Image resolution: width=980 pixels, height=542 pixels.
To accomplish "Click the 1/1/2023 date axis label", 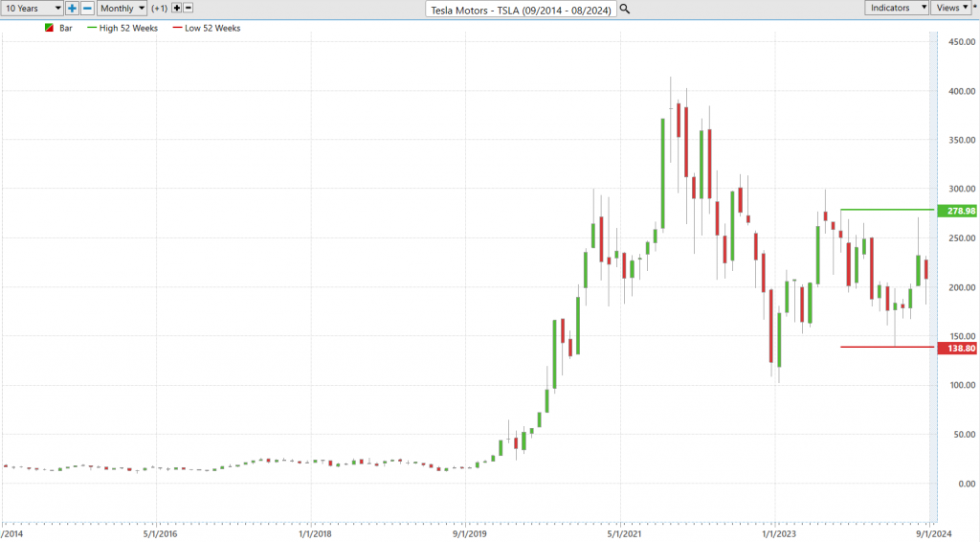I will 779,534.
